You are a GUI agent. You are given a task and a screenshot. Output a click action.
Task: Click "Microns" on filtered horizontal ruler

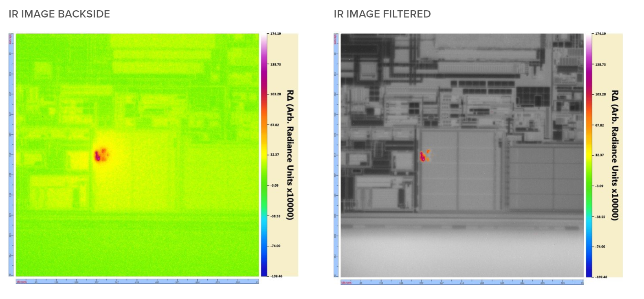(346, 282)
